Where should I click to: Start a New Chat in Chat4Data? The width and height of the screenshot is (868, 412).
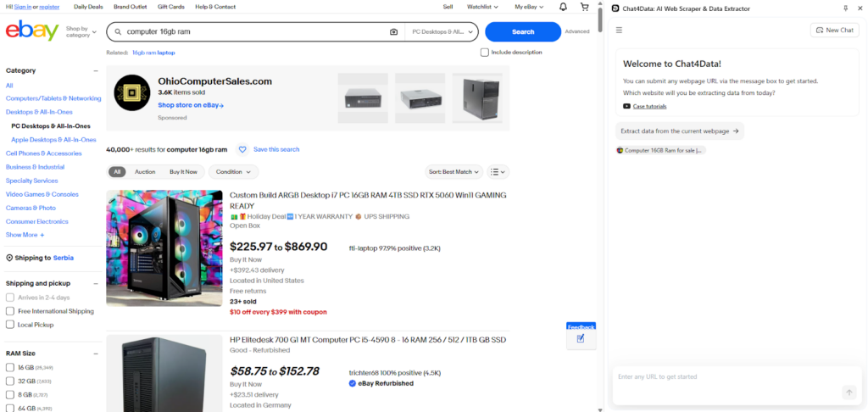(x=835, y=30)
